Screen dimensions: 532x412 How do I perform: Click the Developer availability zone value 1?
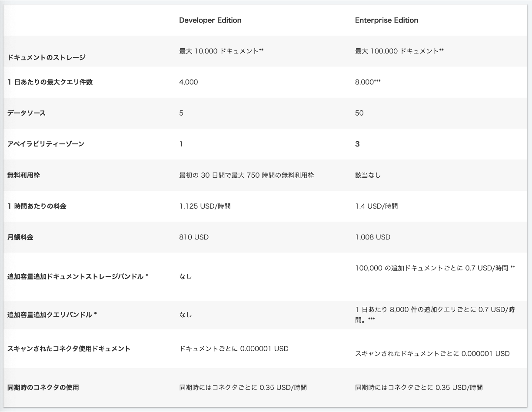181,144
